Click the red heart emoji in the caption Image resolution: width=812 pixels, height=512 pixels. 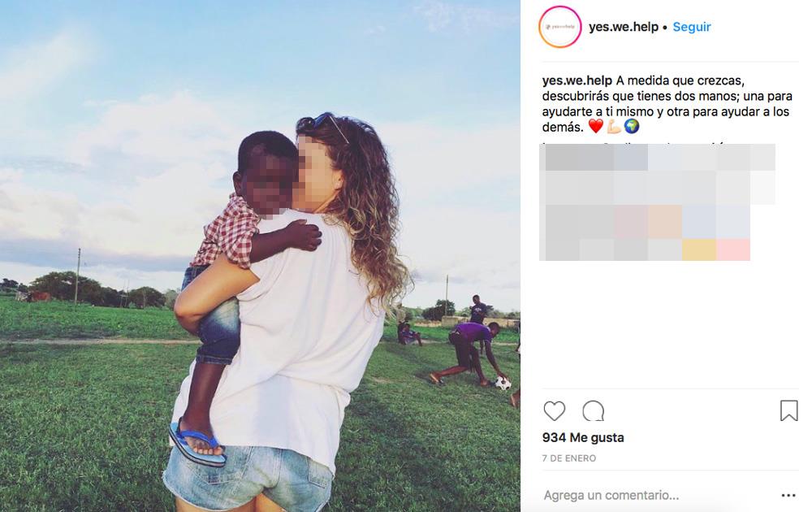[595, 126]
